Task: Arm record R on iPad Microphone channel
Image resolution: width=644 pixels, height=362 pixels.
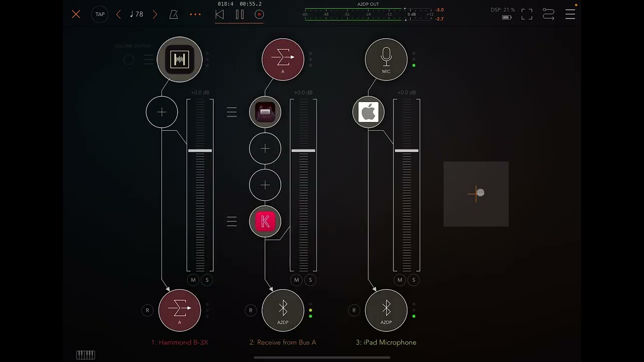Action: 354,310
